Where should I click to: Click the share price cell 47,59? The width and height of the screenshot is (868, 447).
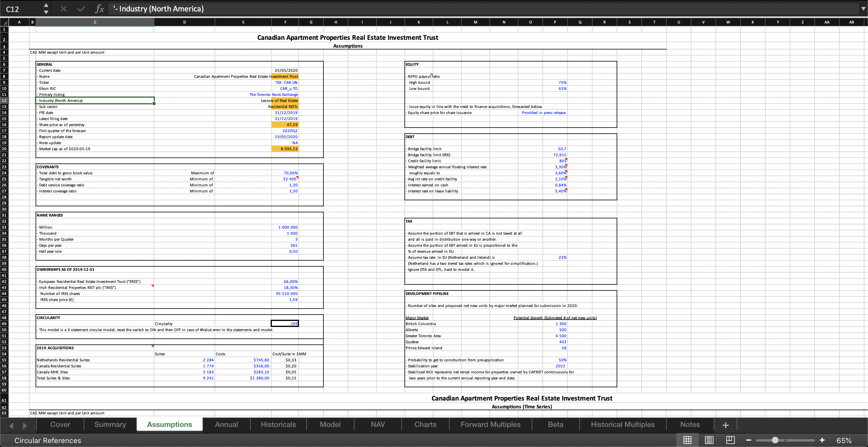[285, 125]
